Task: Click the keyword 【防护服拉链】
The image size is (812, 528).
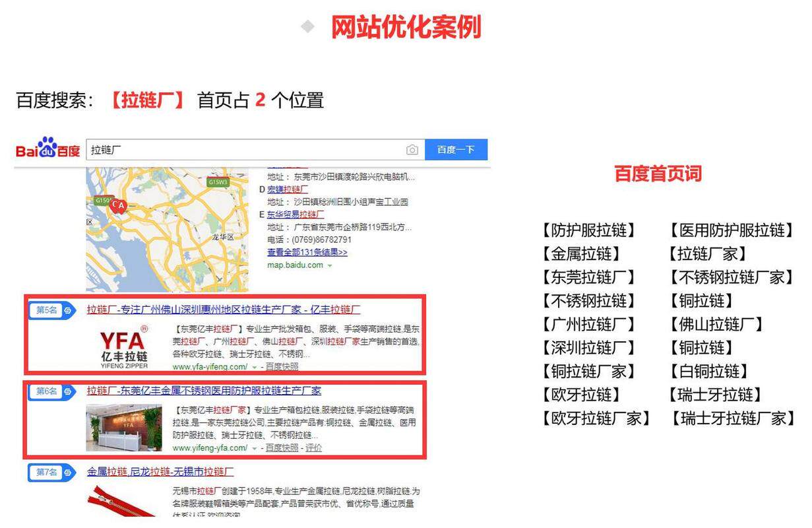Action: (x=589, y=230)
